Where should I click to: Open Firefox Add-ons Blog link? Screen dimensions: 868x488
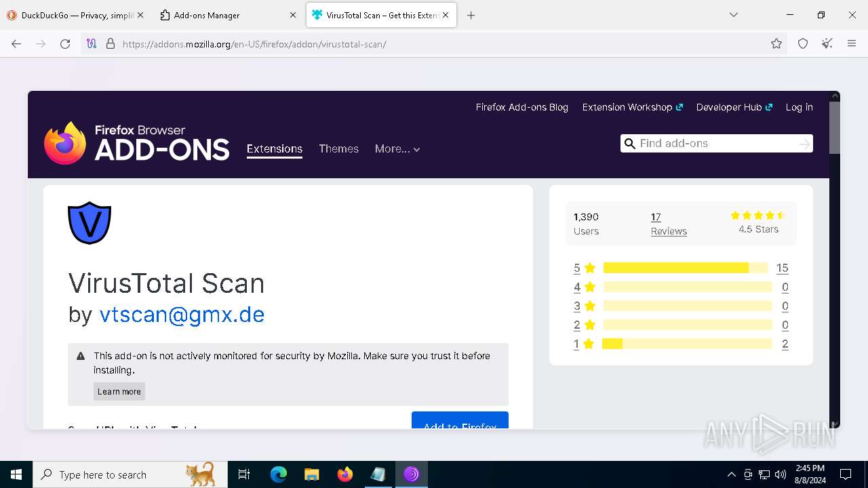pos(522,107)
